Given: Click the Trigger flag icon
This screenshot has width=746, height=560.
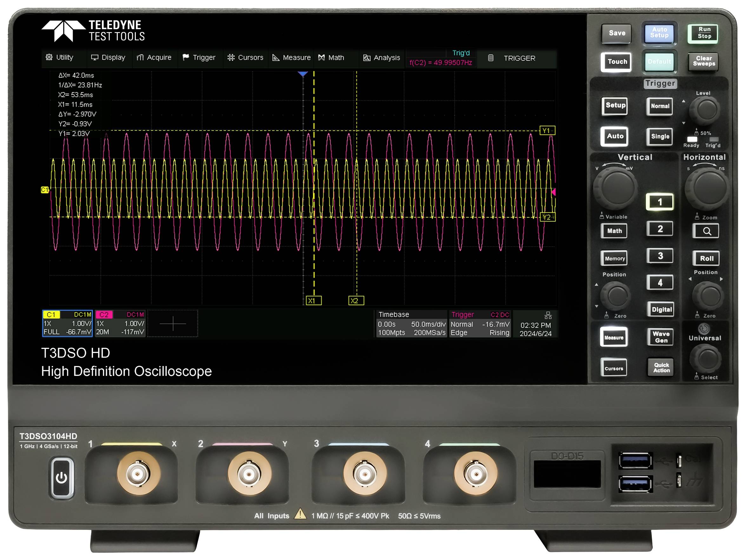Looking at the screenshot, I should (186, 57).
